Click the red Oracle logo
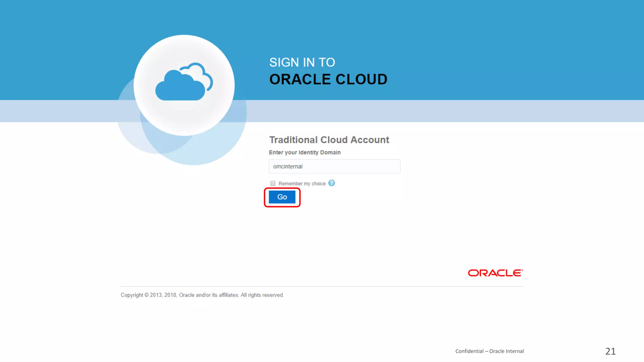 [x=496, y=273]
